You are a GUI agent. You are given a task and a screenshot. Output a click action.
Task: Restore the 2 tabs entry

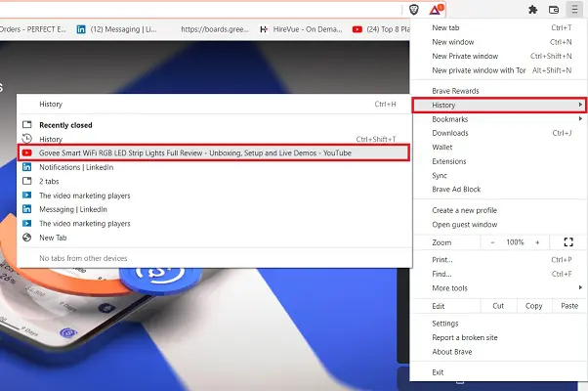tap(214, 181)
